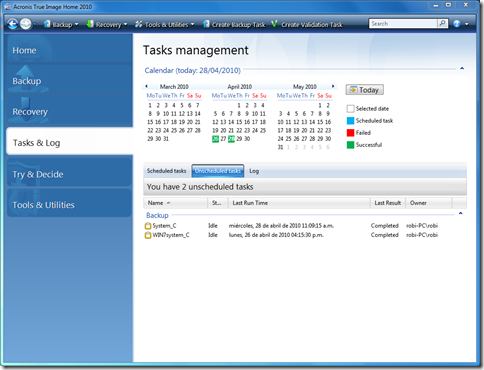Click the Forward navigation arrow
Viewport: 484px width, 370px height.
26,24
